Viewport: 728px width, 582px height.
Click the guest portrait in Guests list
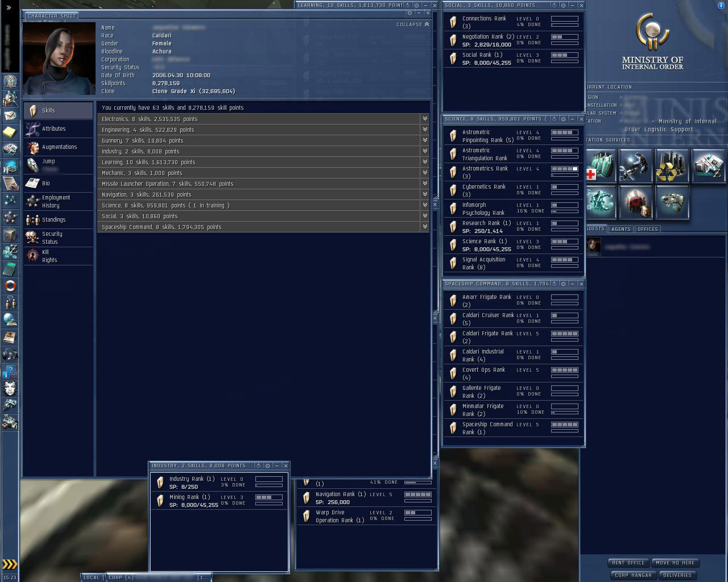tap(594, 246)
